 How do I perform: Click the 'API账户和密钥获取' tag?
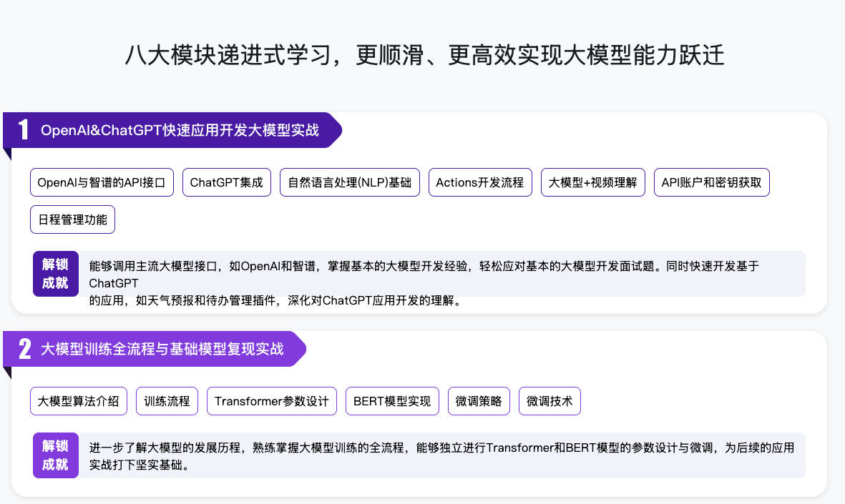[711, 182]
